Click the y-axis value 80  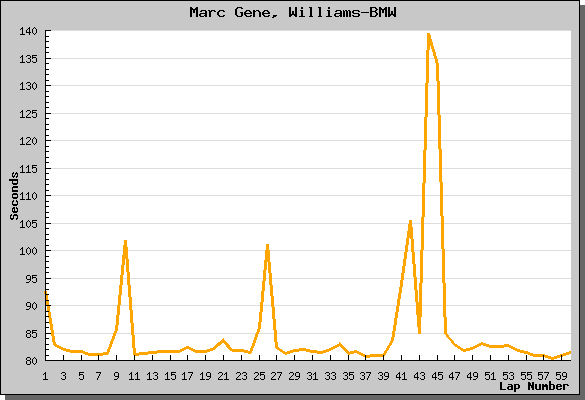coord(31,361)
